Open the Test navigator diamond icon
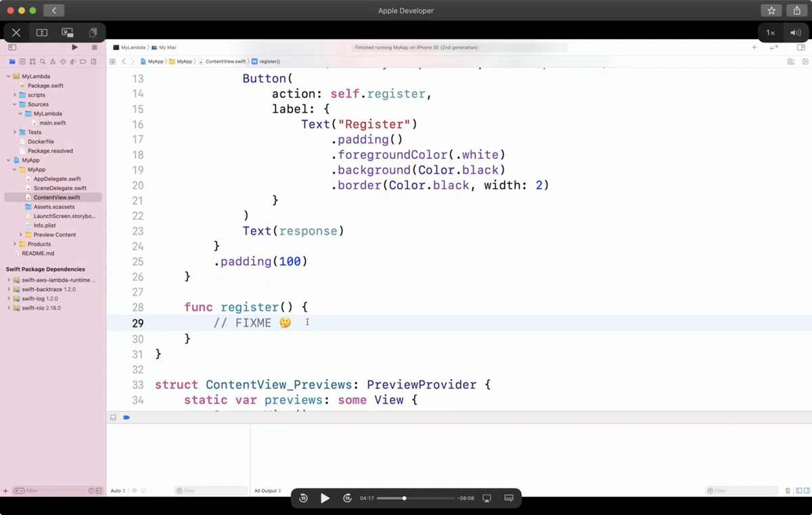Screen dimensions: 812x515 point(63,62)
